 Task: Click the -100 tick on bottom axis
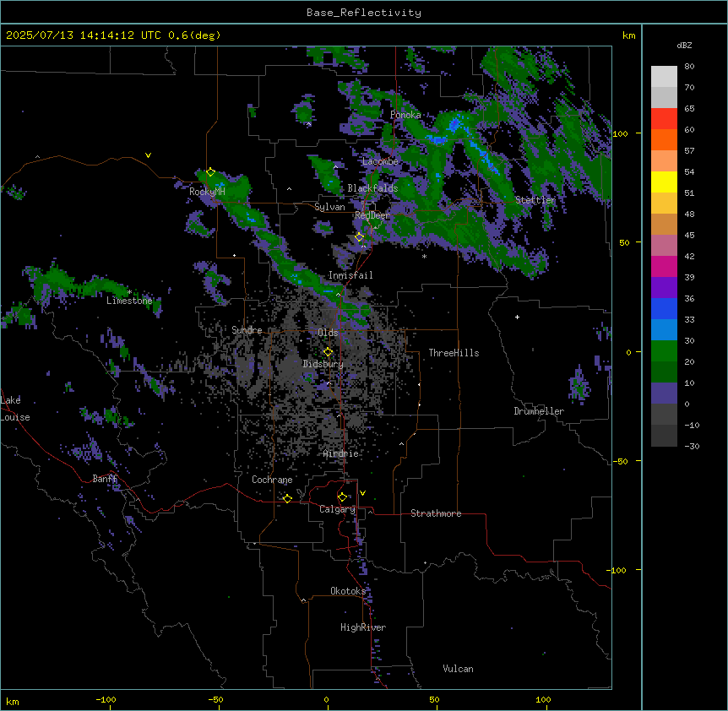106,699
